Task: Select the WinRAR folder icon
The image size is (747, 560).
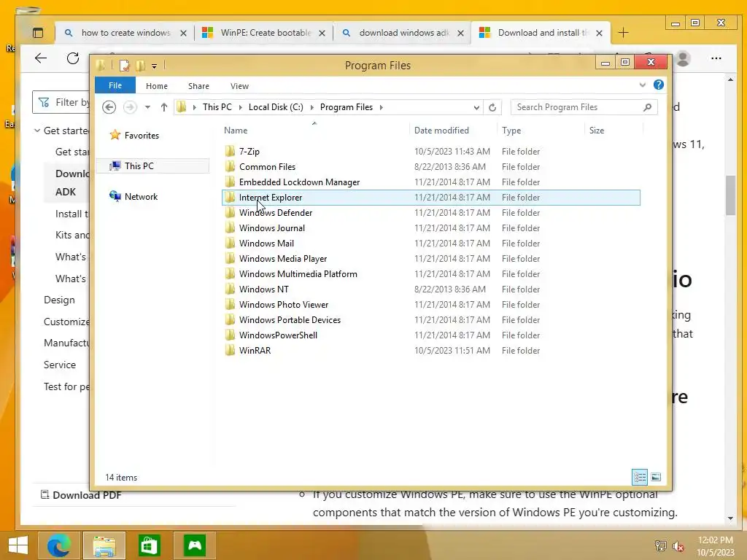Action: pos(230,350)
